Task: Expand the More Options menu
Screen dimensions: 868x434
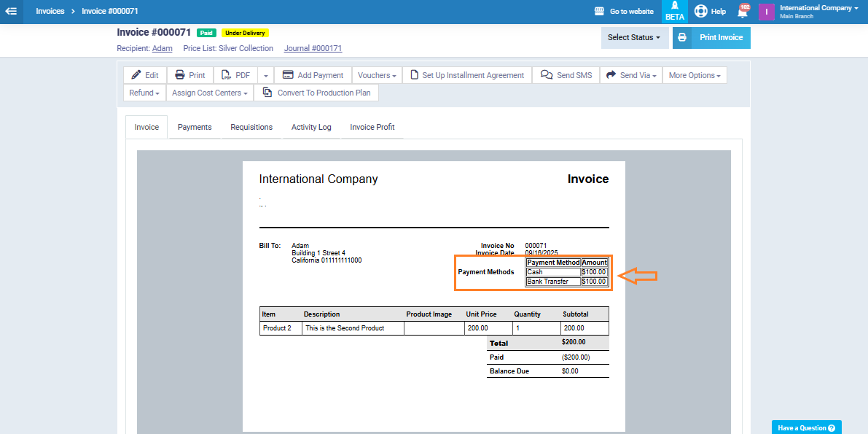Action: tap(694, 75)
